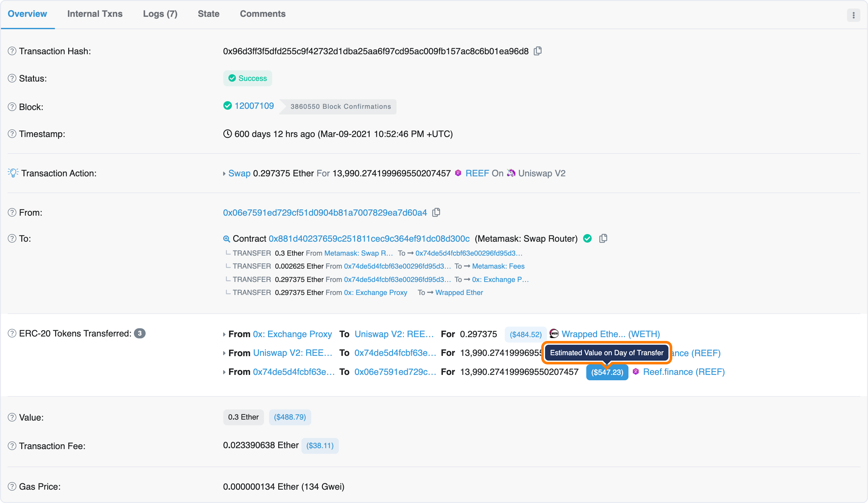
Task: Copy the transaction hash to clipboard
Action: (538, 51)
